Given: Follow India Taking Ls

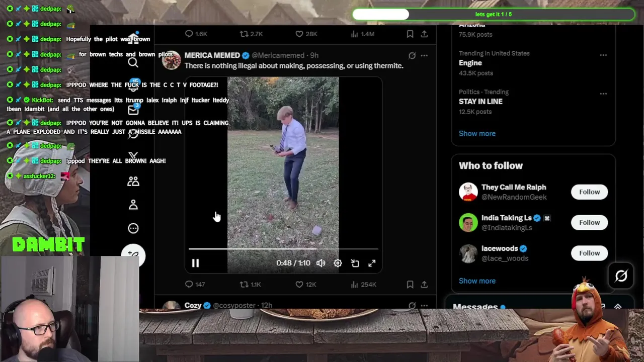Looking at the screenshot, I should [x=589, y=222].
